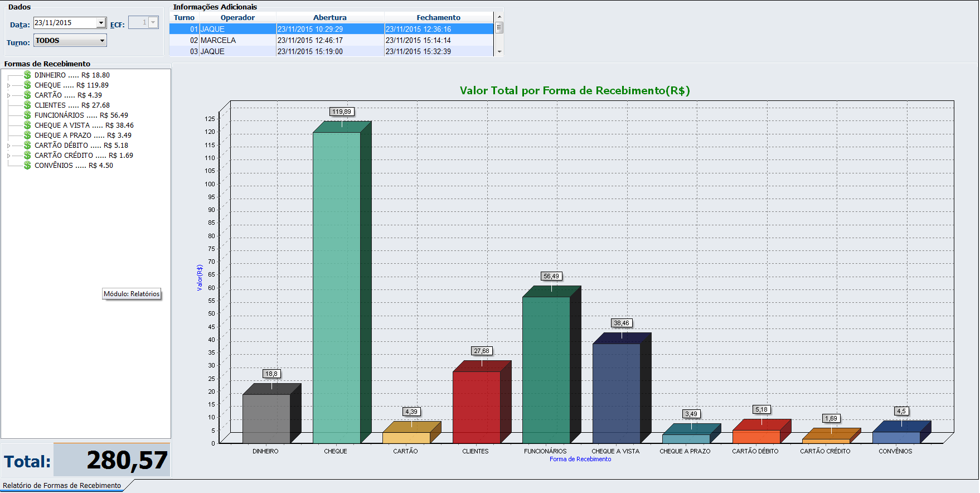
Task: Open the Turno dropdown showing TODOS
Action: point(102,41)
